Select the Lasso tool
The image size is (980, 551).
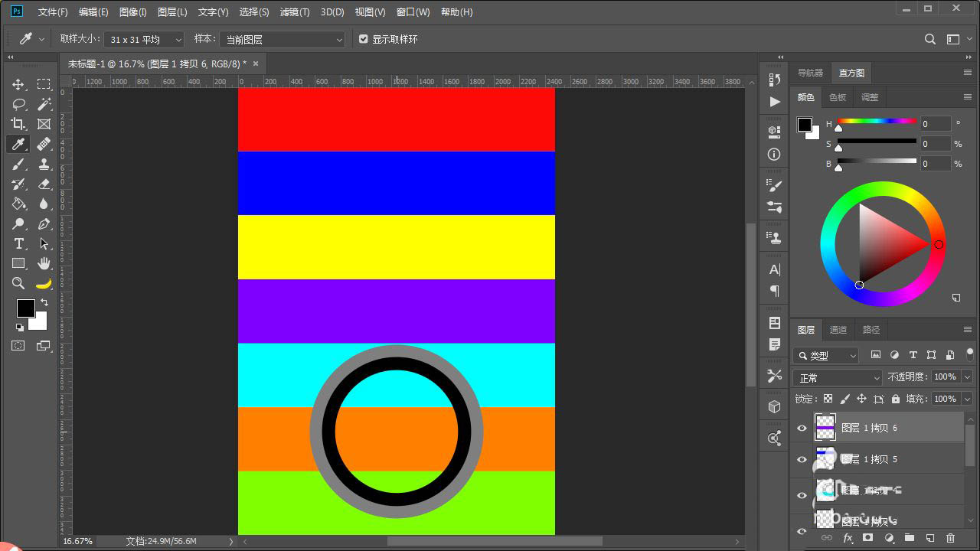(x=18, y=104)
